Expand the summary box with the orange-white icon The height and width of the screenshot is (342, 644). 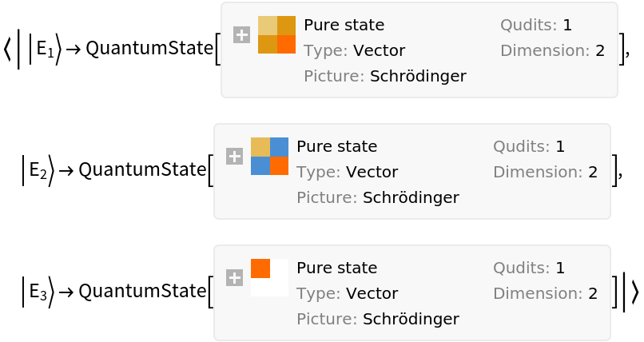click(x=234, y=278)
